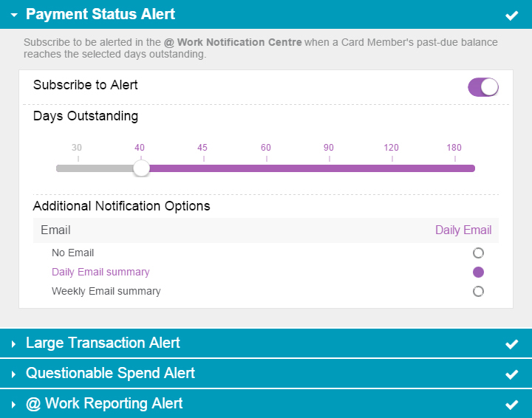The image size is (532, 418).
Task: Collapse the Payment Status Alert arrow
Action: [x=13, y=15]
